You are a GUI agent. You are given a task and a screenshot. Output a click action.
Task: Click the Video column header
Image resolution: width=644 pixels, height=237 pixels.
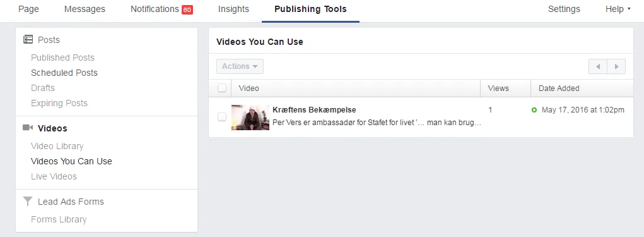click(249, 88)
